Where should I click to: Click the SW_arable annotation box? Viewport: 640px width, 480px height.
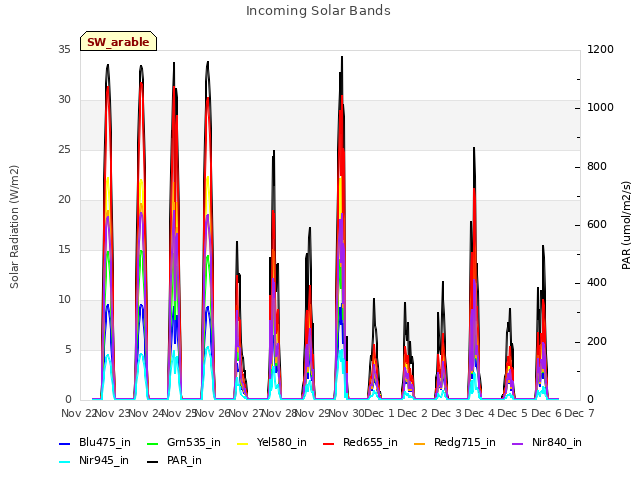tap(118, 41)
